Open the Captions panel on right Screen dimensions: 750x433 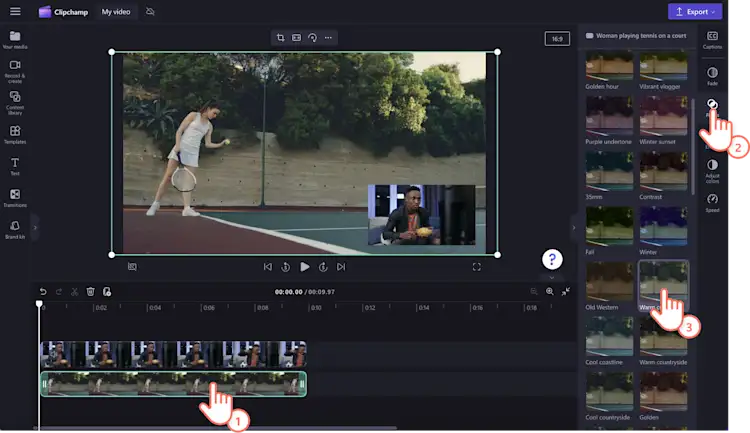point(712,40)
